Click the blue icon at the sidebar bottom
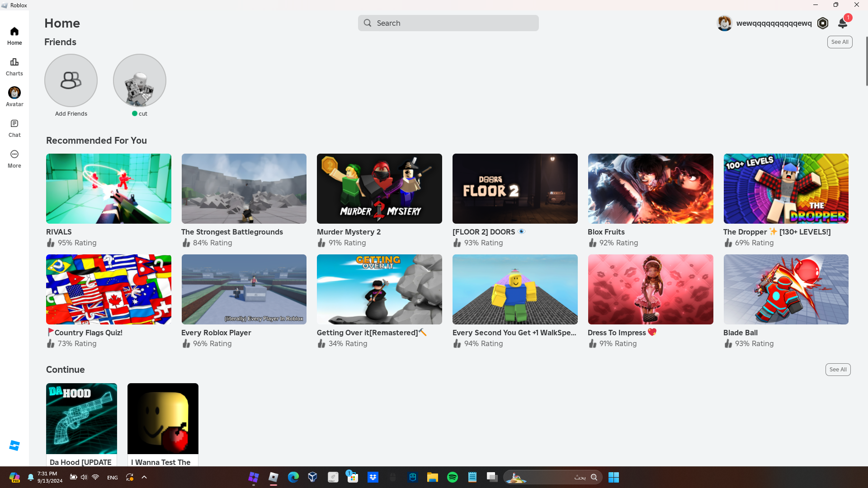Image resolution: width=868 pixels, height=488 pixels. 14,446
